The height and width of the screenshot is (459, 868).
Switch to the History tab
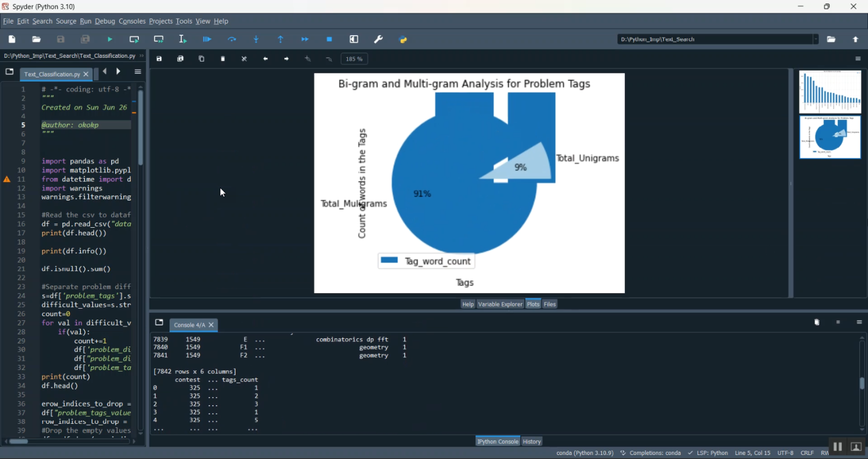pos(532,442)
